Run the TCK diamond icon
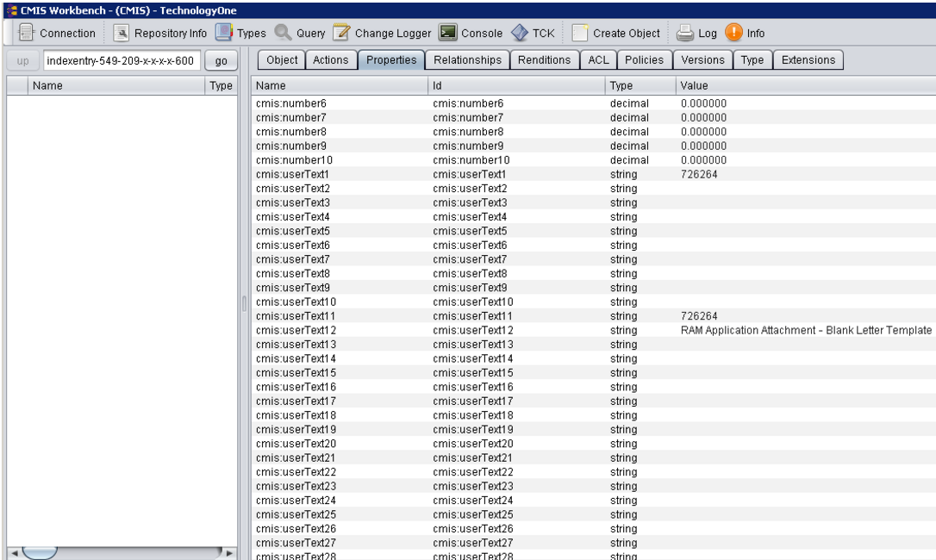 point(520,32)
